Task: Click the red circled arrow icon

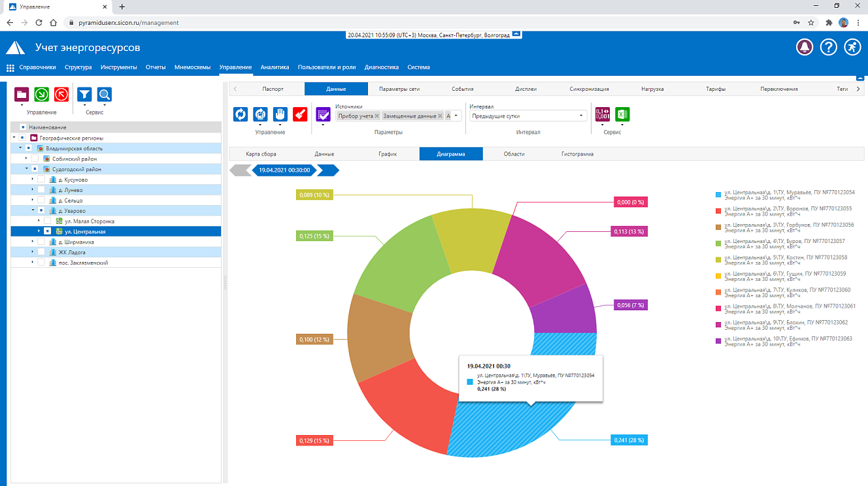Action: point(61,95)
